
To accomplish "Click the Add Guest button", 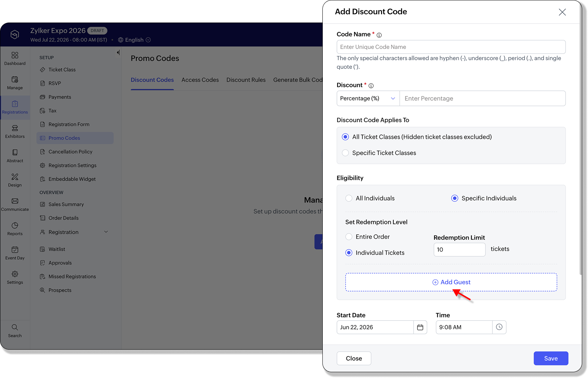I will point(451,282).
